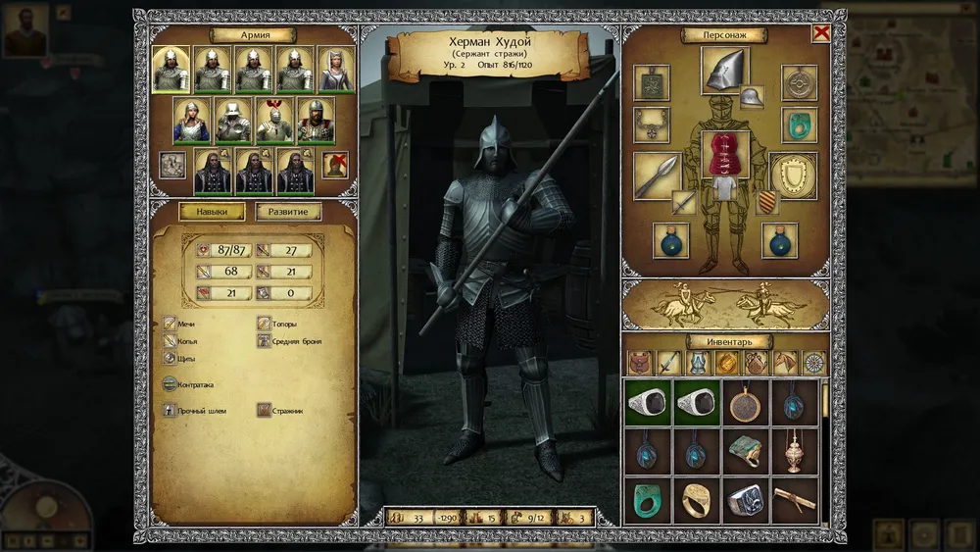The height and width of the screenshot is (552, 980).
Task: Click the troop count 9/12 in bottom bar
Action: click(x=529, y=518)
